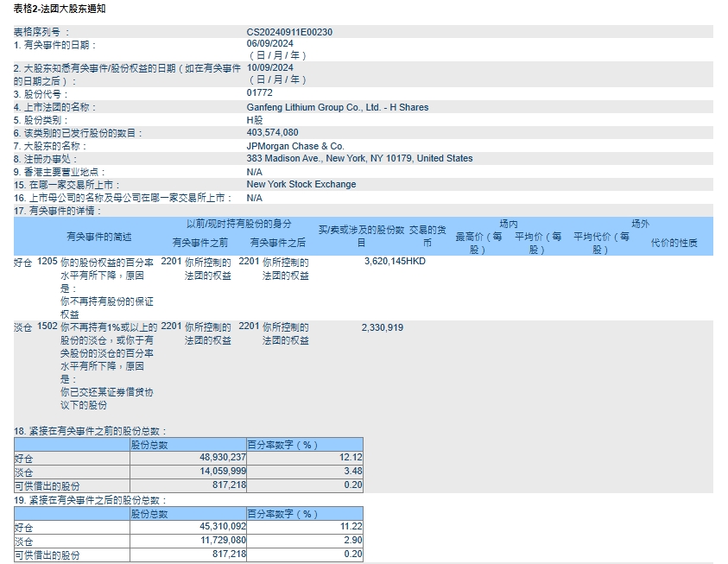
Task: Click label 1. 有关事件的日期
Action: [x=54, y=45]
